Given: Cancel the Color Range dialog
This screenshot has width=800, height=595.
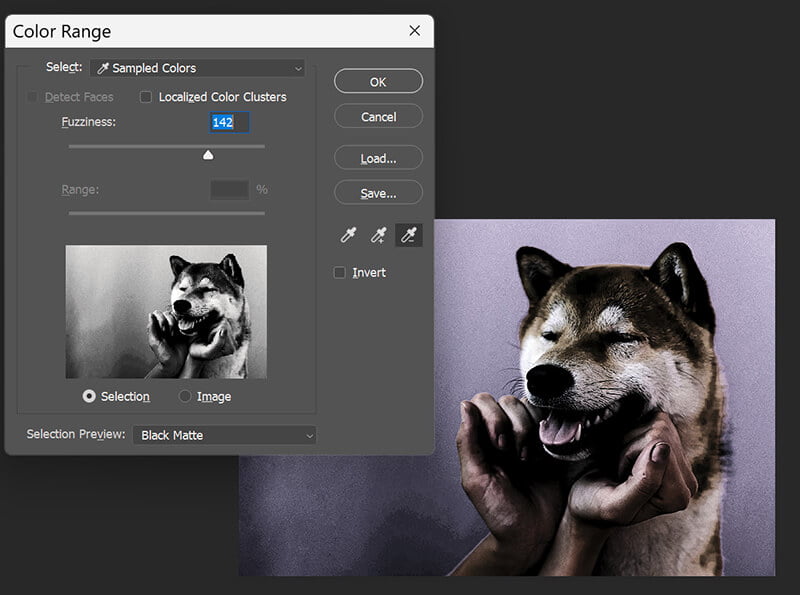Looking at the screenshot, I should point(378,116).
